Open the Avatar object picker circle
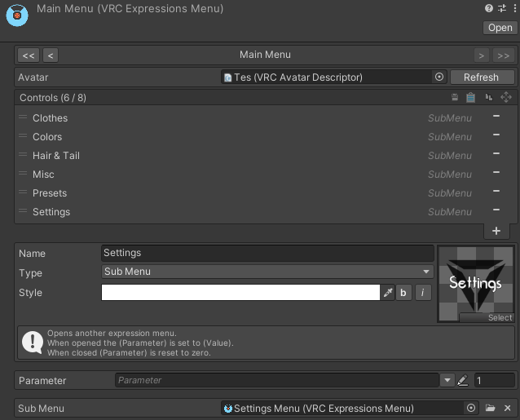 pos(439,77)
